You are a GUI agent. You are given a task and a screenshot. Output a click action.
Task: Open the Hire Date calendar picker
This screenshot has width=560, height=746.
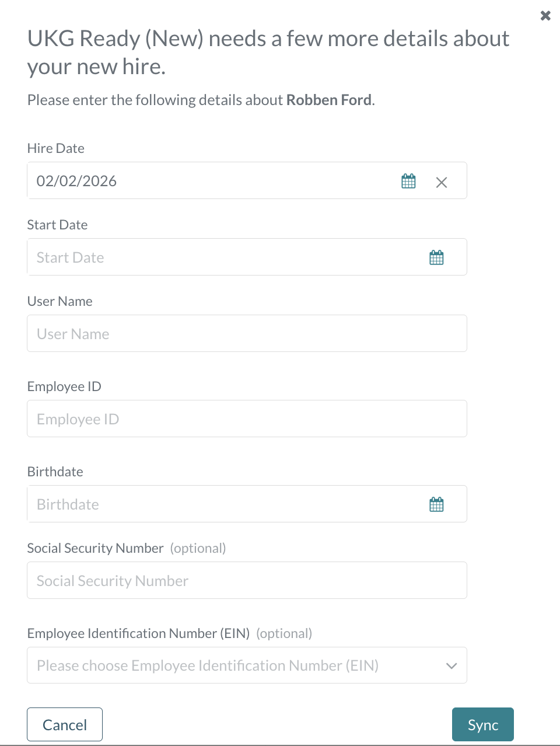pyautogui.click(x=408, y=181)
